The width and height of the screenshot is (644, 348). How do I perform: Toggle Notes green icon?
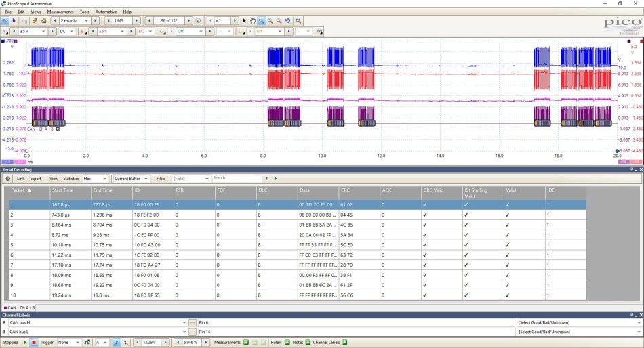tap(308, 343)
